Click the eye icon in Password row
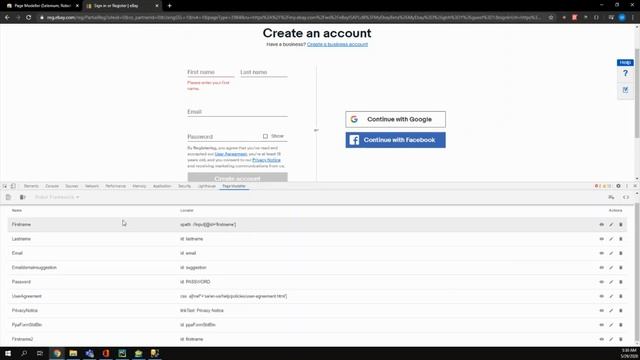The image size is (640, 360). [601, 282]
